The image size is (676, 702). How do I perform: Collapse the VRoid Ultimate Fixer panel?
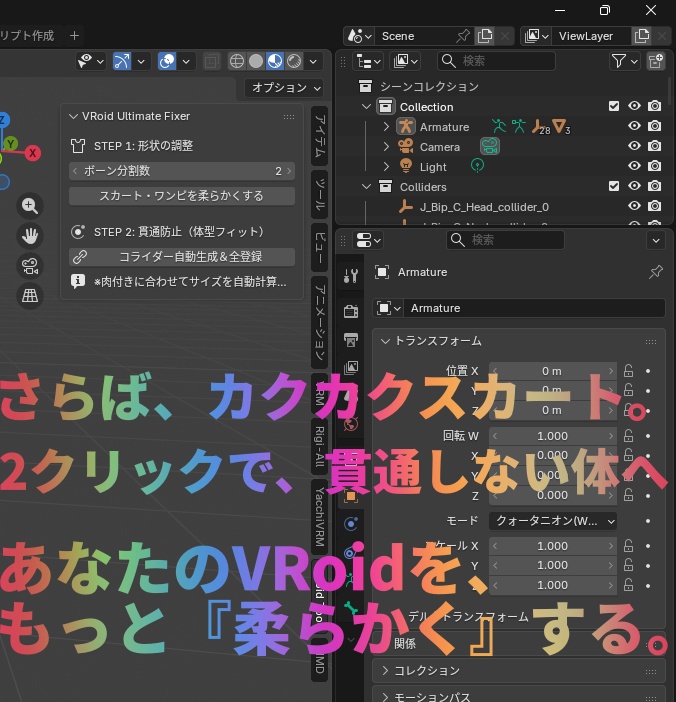73,116
